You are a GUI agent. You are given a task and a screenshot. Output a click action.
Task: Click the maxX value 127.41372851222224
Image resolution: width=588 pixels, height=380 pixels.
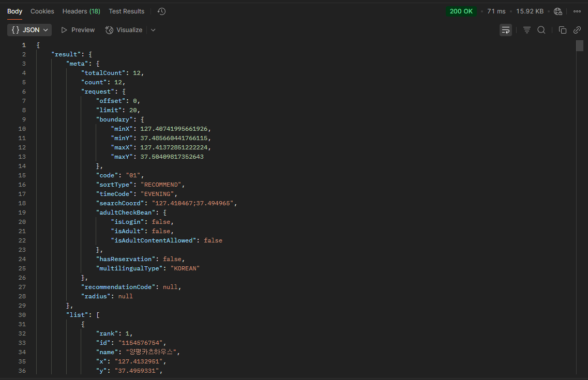click(x=174, y=147)
